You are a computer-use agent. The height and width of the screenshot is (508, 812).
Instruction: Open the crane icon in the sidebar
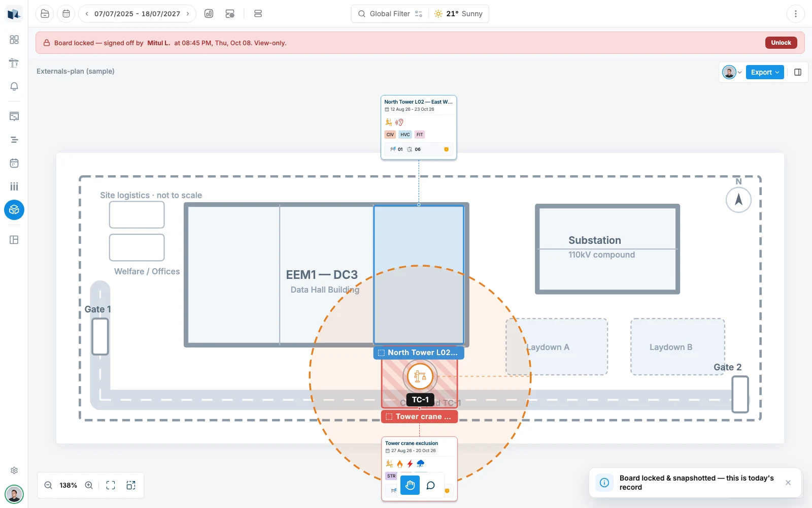point(14,63)
